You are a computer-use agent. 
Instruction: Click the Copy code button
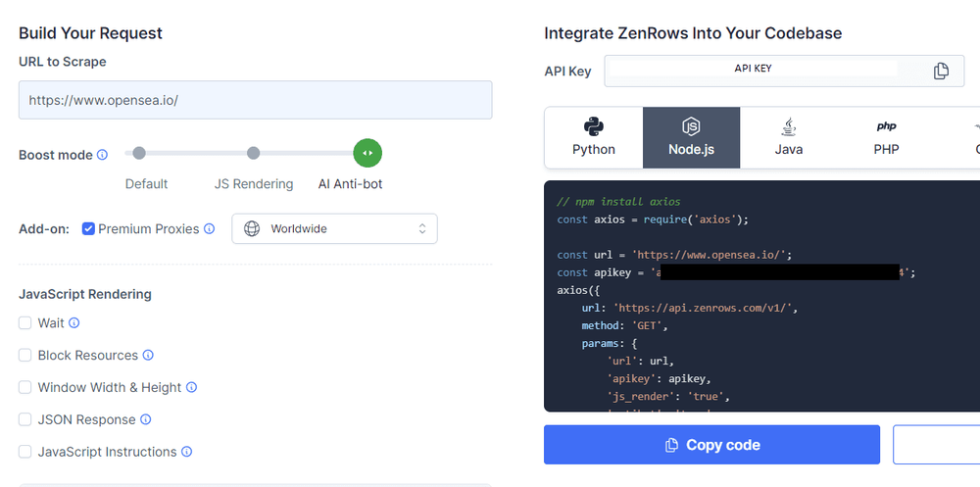click(x=711, y=445)
